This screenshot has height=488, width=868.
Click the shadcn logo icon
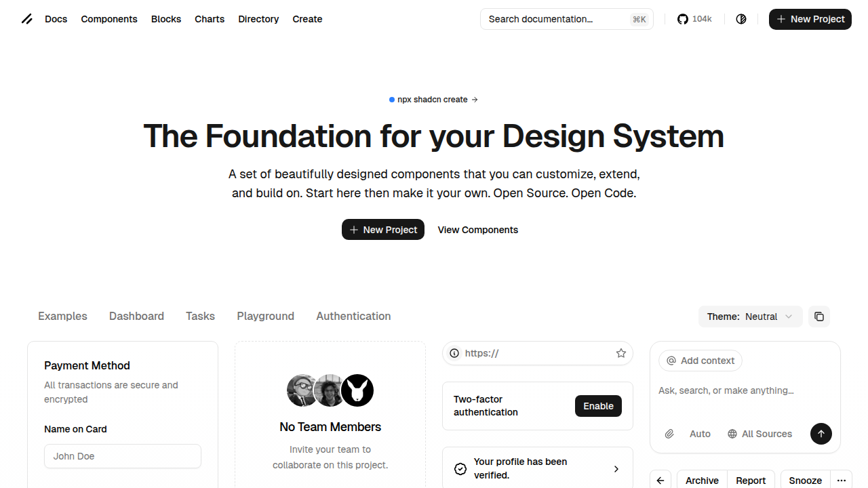pyautogui.click(x=26, y=19)
